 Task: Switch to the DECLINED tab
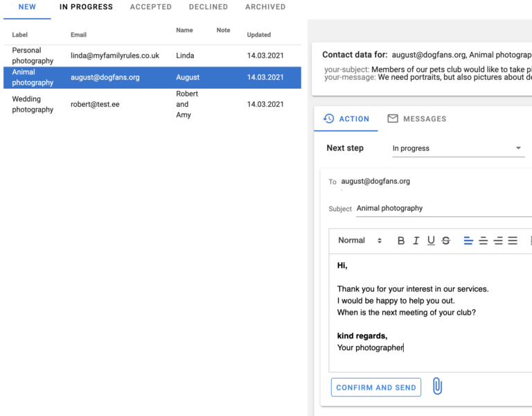click(x=209, y=7)
